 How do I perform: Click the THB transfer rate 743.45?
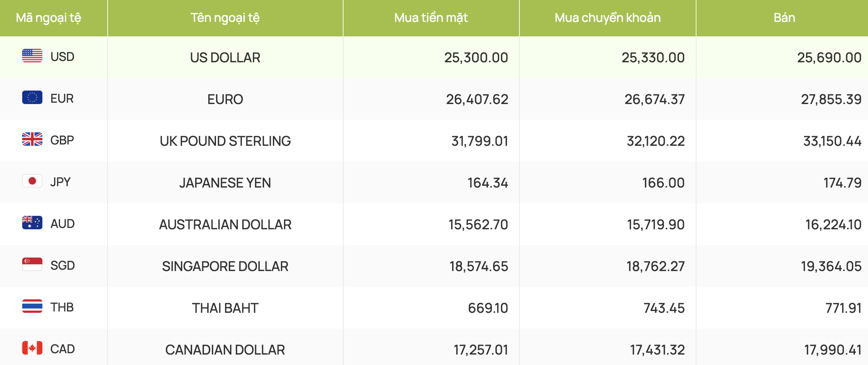[x=664, y=308]
